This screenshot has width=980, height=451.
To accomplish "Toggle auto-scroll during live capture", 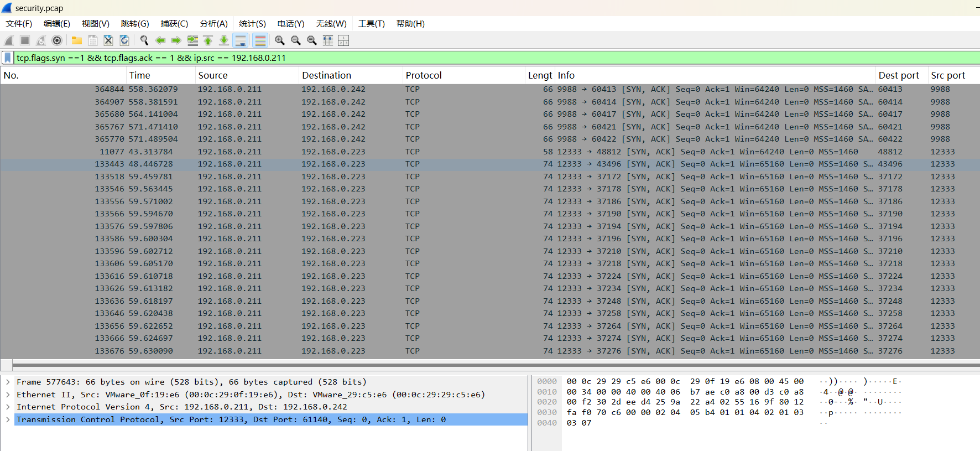I will tap(241, 40).
